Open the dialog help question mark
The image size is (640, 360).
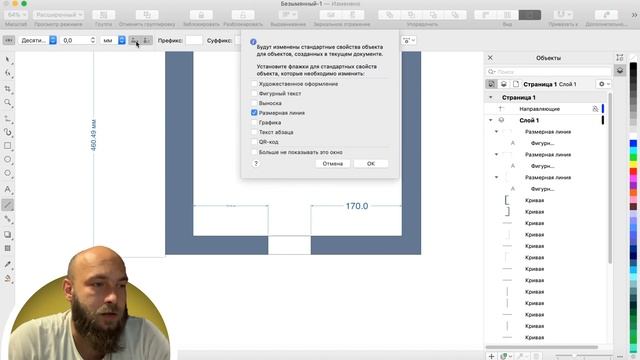[256, 163]
